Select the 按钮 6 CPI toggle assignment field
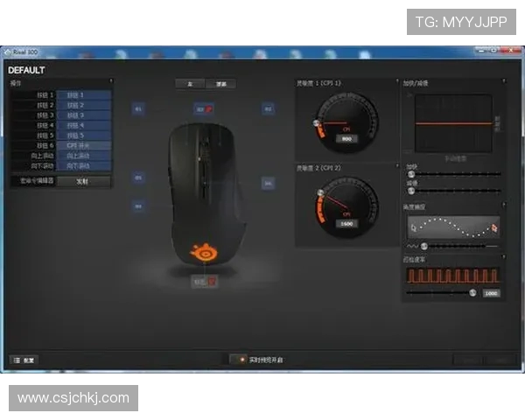The image size is (525, 420). (84, 145)
